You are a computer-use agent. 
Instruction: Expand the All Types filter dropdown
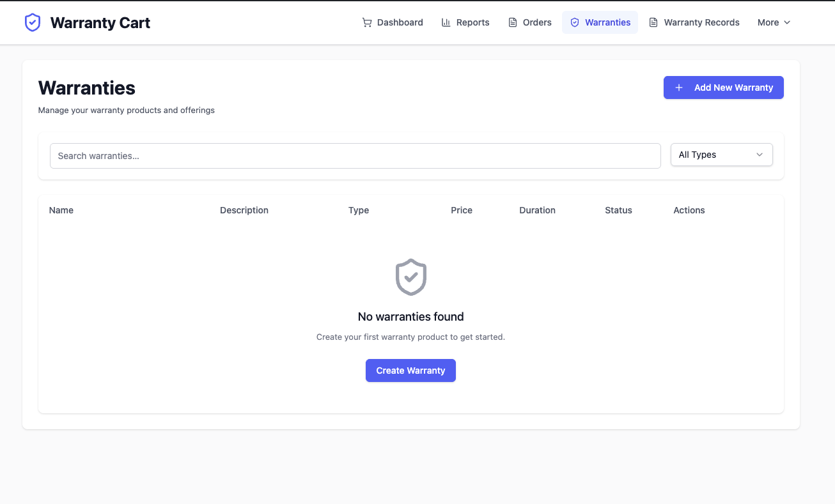click(x=721, y=155)
